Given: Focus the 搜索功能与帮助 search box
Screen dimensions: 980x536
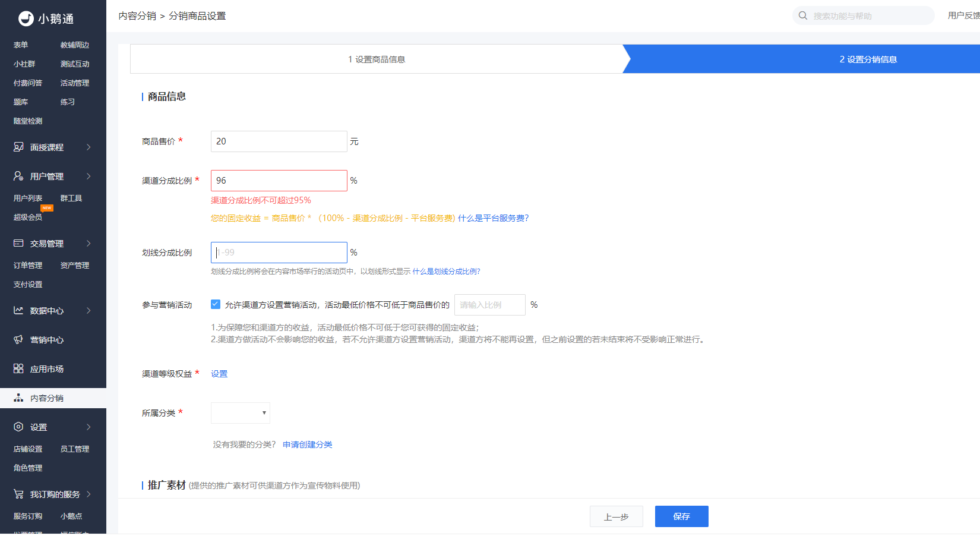Looking at the screenshot, I should tap(864, 15).
